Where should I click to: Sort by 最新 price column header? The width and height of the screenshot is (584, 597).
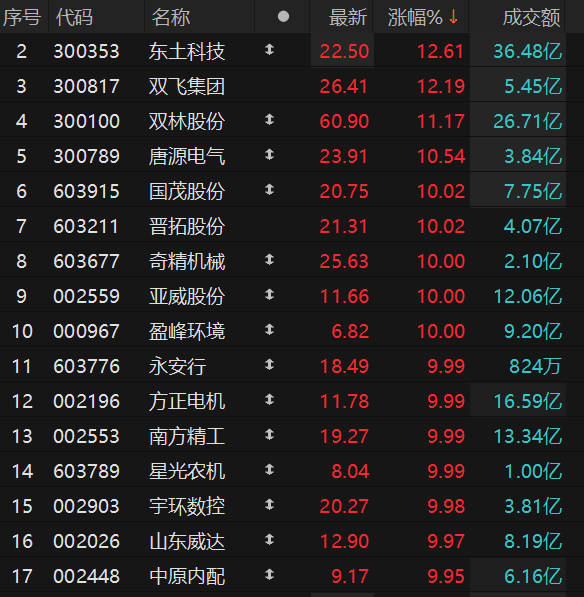pyautogui.click(x=348, y=18)
